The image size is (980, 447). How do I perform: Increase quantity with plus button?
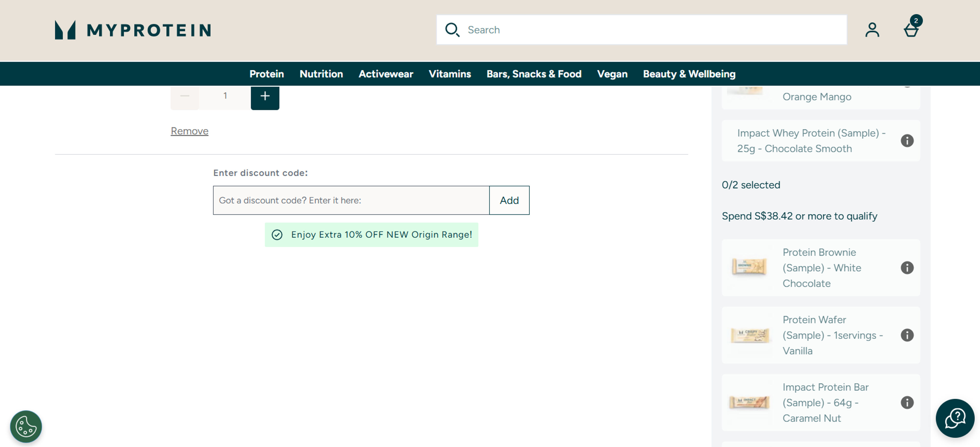(265, 96)
